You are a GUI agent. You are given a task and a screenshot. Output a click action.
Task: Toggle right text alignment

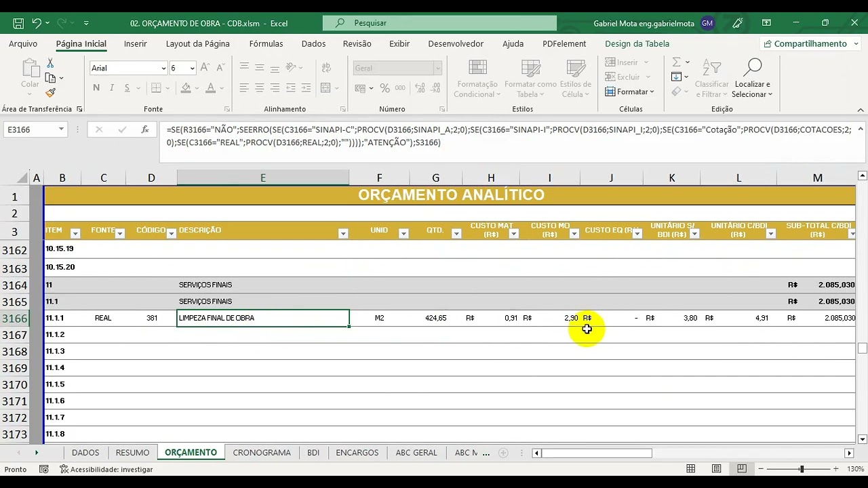coord(275,88)
